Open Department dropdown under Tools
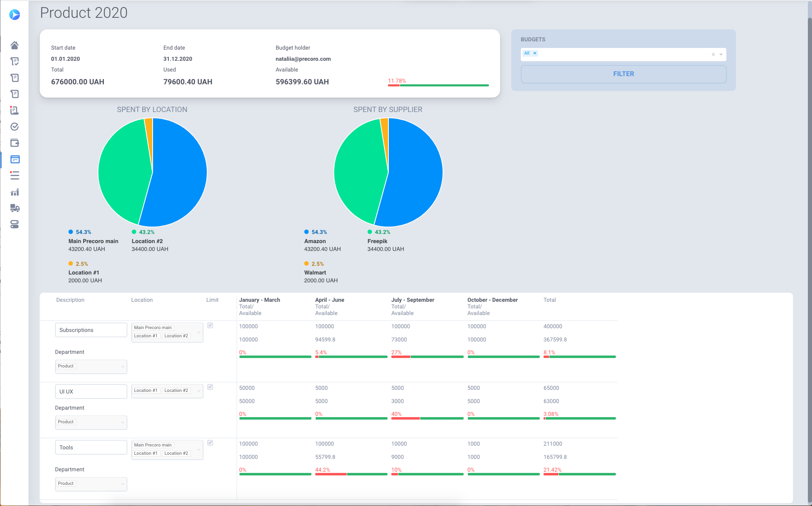This screenshot has height=506, width=812. [91, 484]
